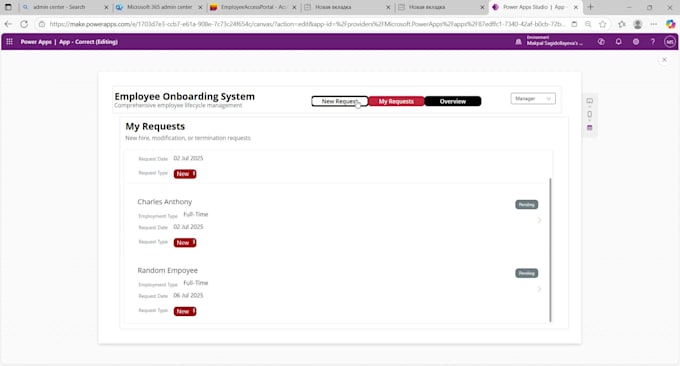The image size is (680, 366).
Task: Select the phone preview device icon
Action: click(589, 114)
